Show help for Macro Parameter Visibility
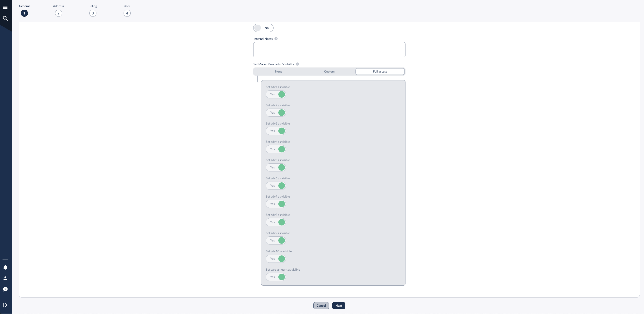 297,64
